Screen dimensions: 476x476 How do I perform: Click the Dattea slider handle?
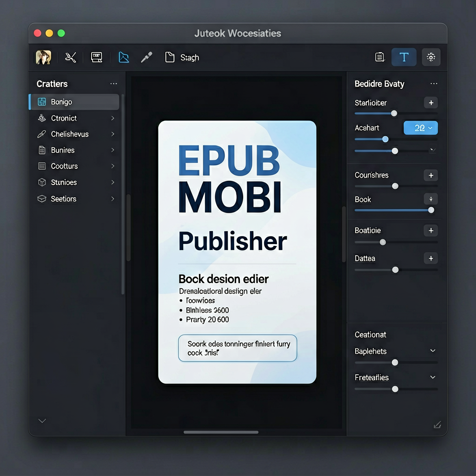(x=395, y=270)
